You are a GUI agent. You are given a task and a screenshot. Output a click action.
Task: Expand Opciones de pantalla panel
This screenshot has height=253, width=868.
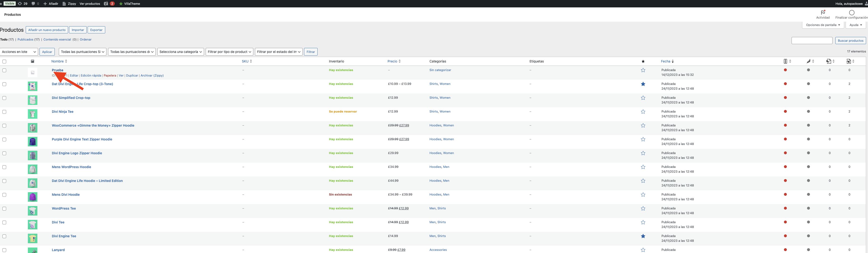click(x=823, y=25)
